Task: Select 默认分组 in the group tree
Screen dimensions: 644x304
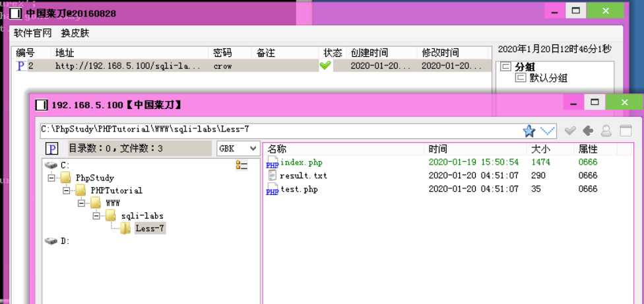Action: pyautogui.click(x=549, y=78)
